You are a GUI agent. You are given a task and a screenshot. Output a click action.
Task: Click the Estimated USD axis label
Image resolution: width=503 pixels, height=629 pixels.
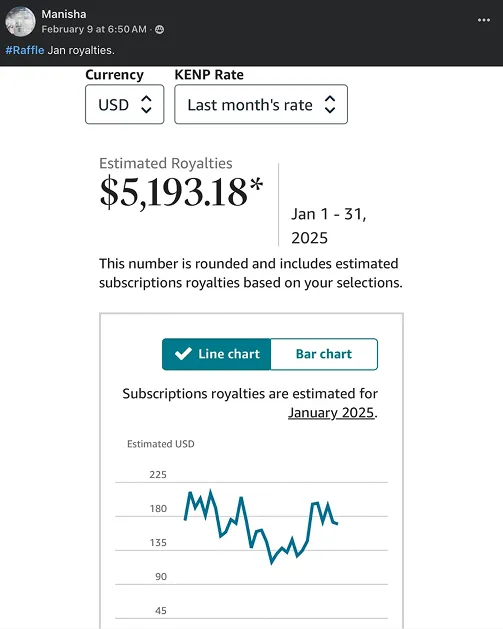pos(161,444)
